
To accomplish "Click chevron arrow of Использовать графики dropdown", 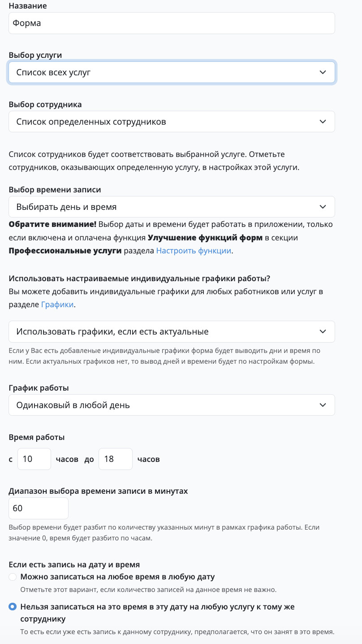I will [x=323, y=331].
